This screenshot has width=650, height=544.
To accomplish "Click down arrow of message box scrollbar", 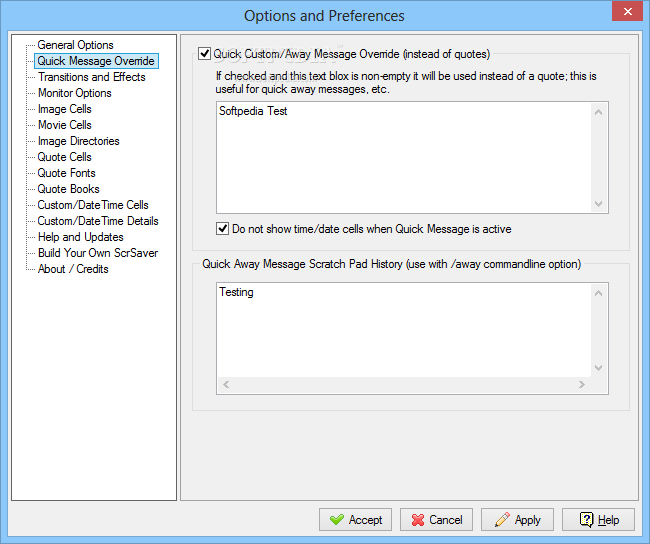I will point(599,204).
